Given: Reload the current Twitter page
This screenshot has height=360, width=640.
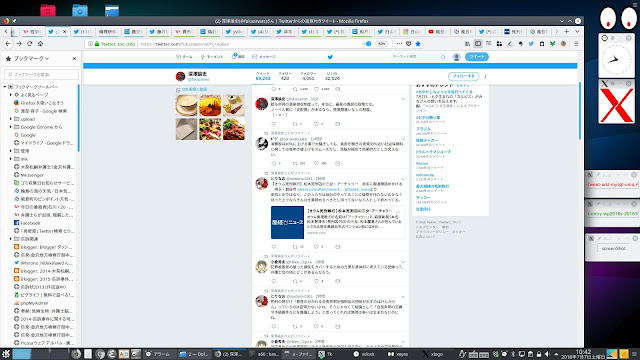Looking at the screenshot, I should point(30,44).
